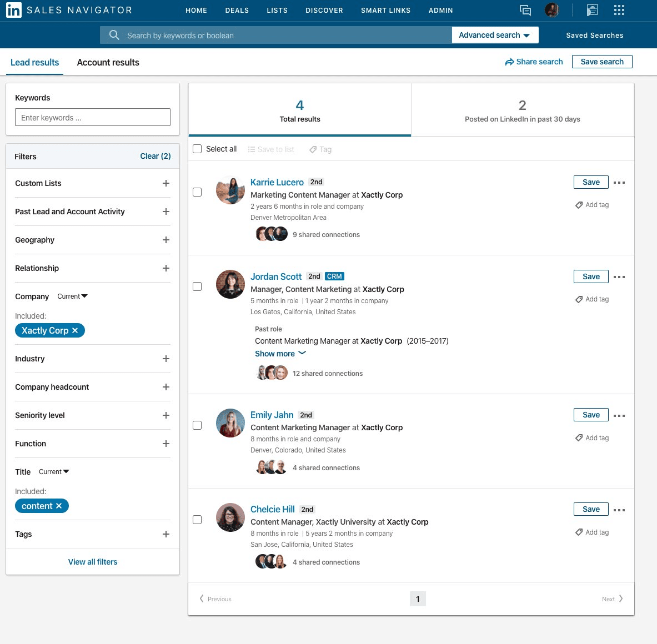Add tag to Chelcie Hill
This screenshot has height=644, width=657.
point(592,532)
